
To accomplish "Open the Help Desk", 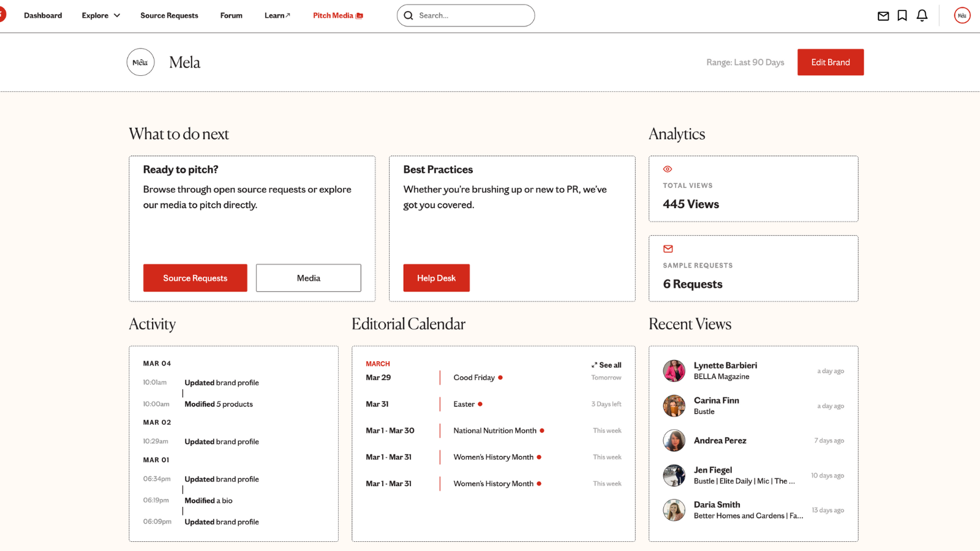I will (436, 277).
